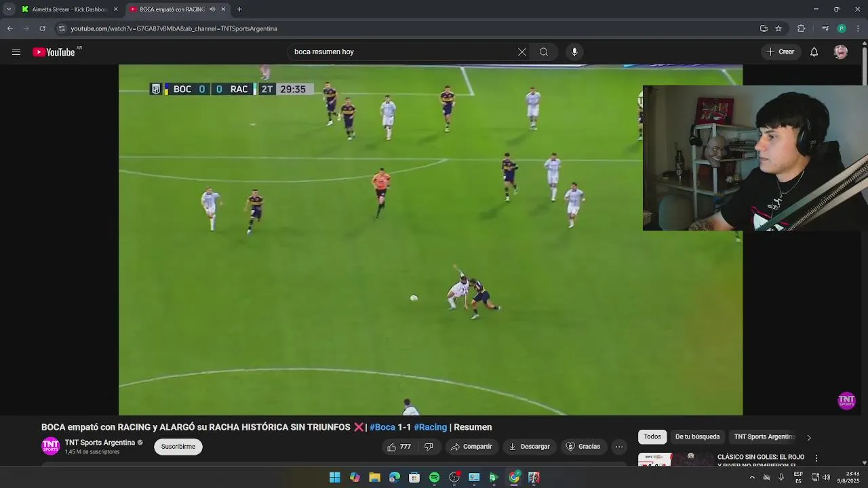This screenshot has width=868, height=488.
Task: Open the Chrome profile avatar
Action: click(842, 28)
